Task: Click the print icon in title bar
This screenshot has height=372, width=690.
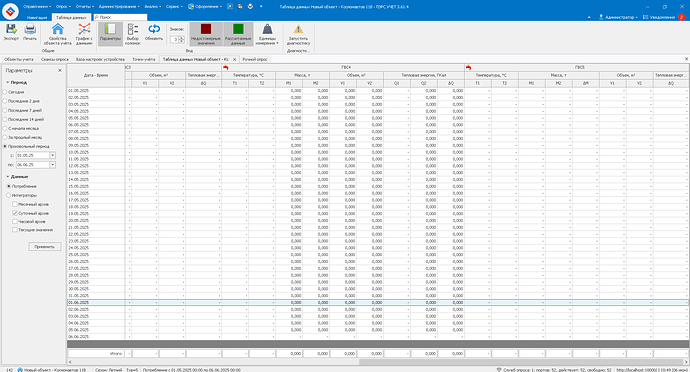Action: point(250,7)
